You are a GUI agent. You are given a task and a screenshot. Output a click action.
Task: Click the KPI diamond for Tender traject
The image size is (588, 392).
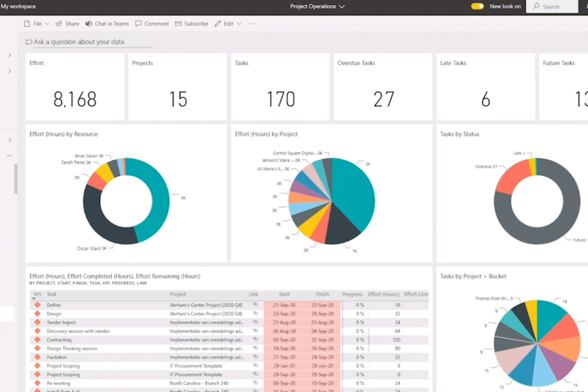[38, 322]
